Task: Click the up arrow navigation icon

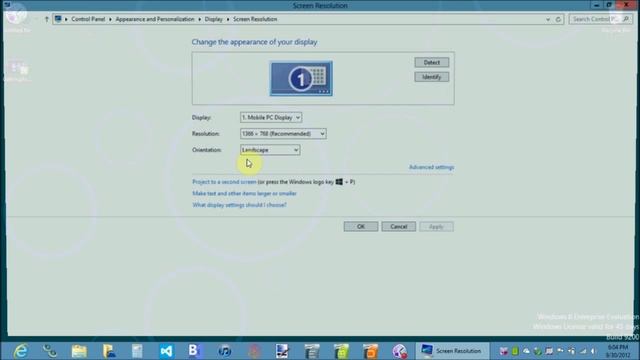Action: pos(47,19)
